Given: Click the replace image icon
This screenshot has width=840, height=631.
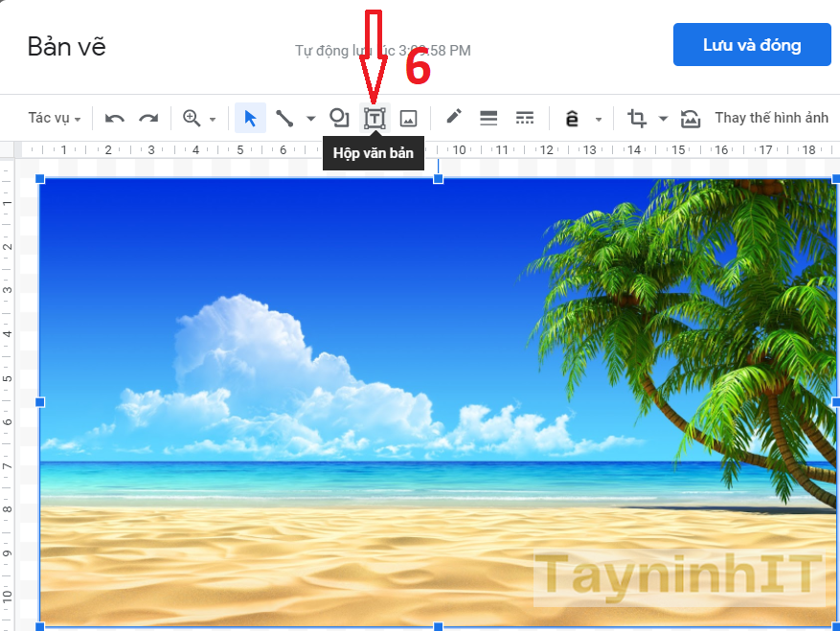Looking at the screenshot, I should coord(691,119).
